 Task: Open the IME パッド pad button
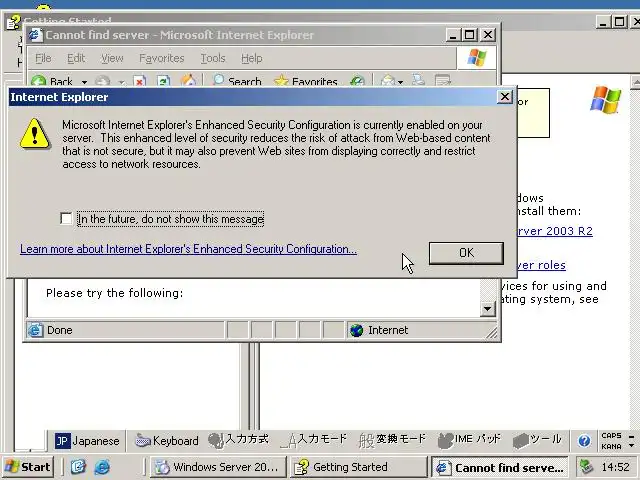click(469, 440)
